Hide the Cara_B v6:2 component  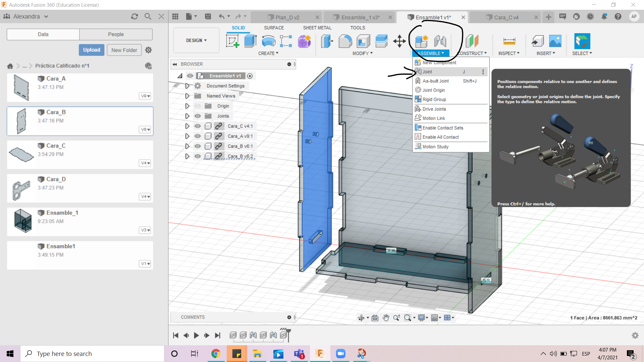[x=198, y=156]
